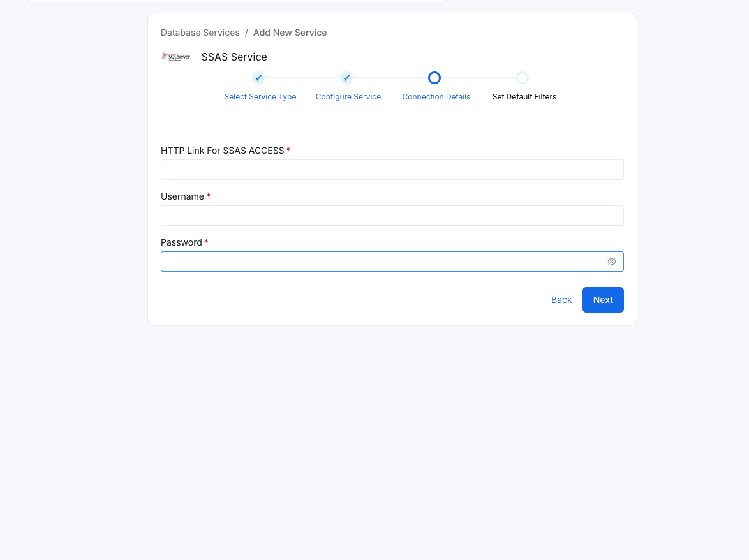
Task: Select the Connection Details step
Action: 436,96
